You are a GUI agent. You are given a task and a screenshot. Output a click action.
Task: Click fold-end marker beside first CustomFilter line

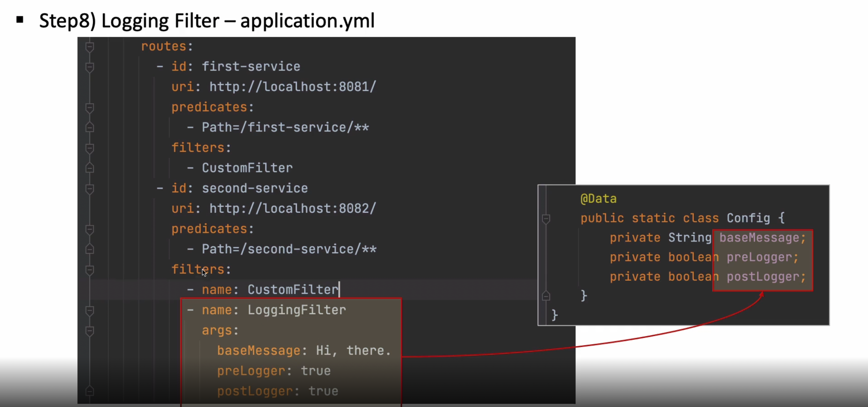pos(89,168)
